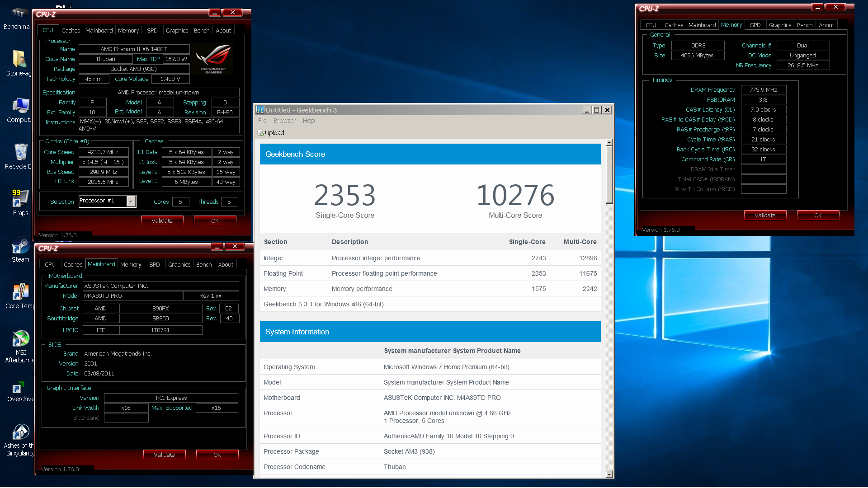The width and height of the screenshot is (868, 488).
Task: Open SPD tab in right CPU-Z window
Action: [755, 25]
